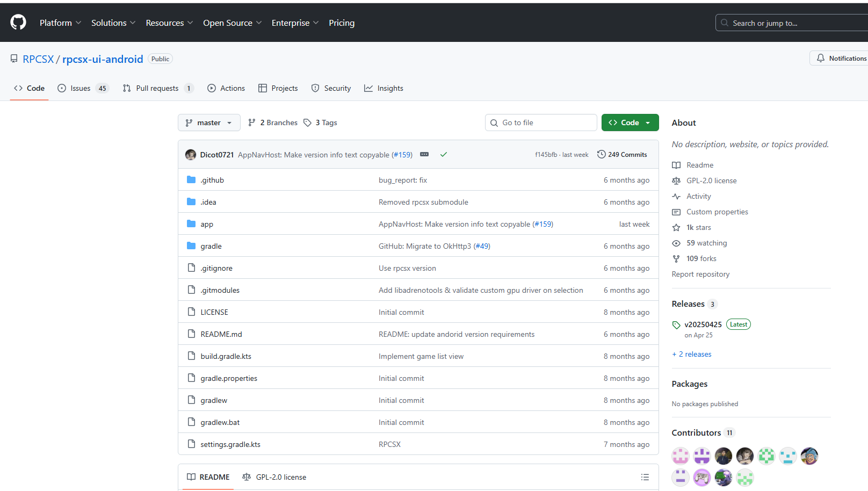Switch to GPL-2.0 license tab
868x491 pixels.
(274, 477)
